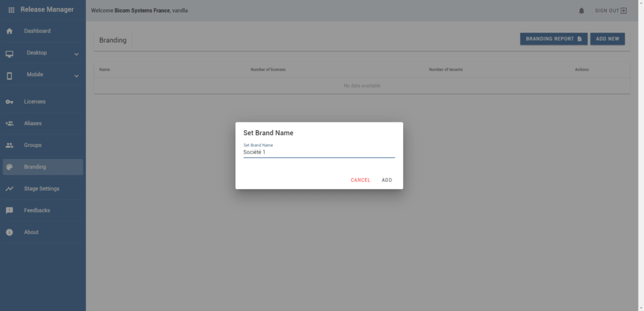Open the apps grid icon beside Release Manager
644x311 pixels.
pyautogui.click(x=11, y=10)
